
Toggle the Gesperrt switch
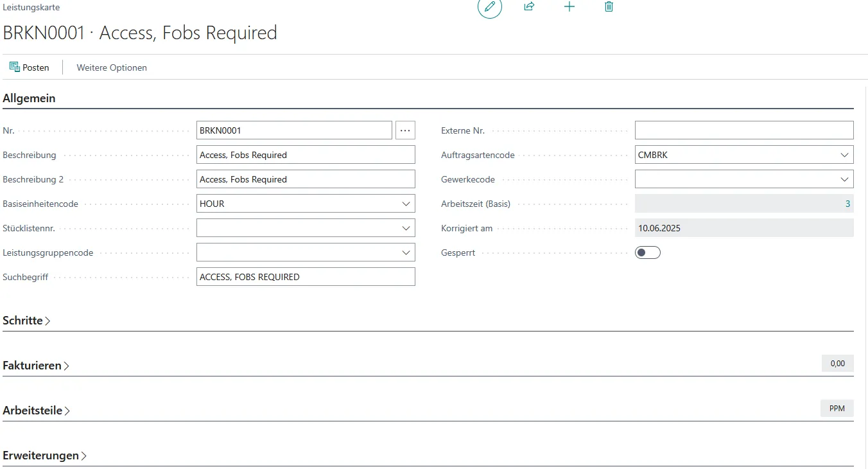[648, 252]
